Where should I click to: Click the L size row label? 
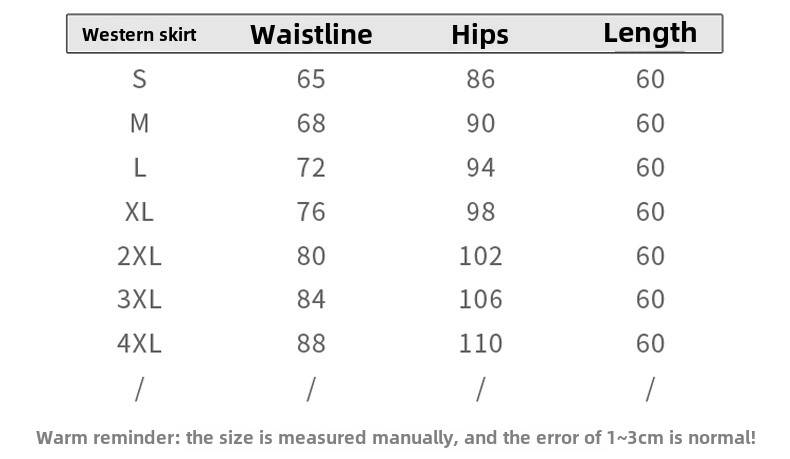[139, 167]
